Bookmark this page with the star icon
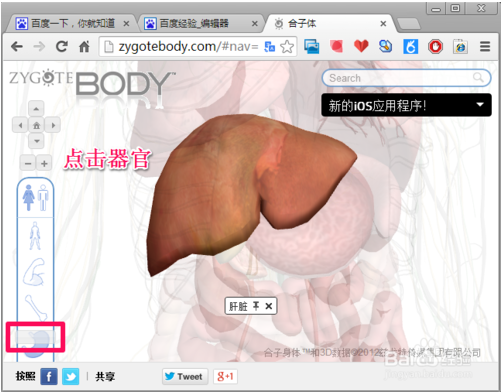This screenshot has width=501, height=392. pos(287,47)
